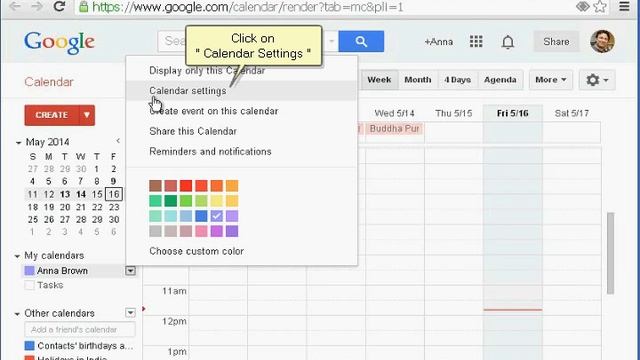Click the browser forward arrow
Viewport: 640px width, 360px height.
[37, 7]
